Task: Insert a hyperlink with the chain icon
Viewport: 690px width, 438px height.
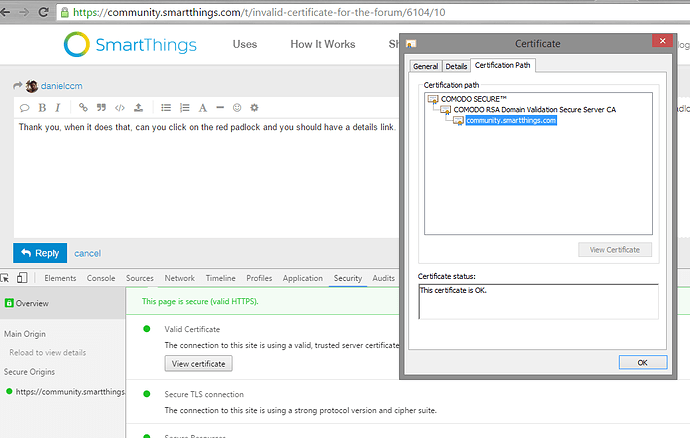Action: point(83,107)
